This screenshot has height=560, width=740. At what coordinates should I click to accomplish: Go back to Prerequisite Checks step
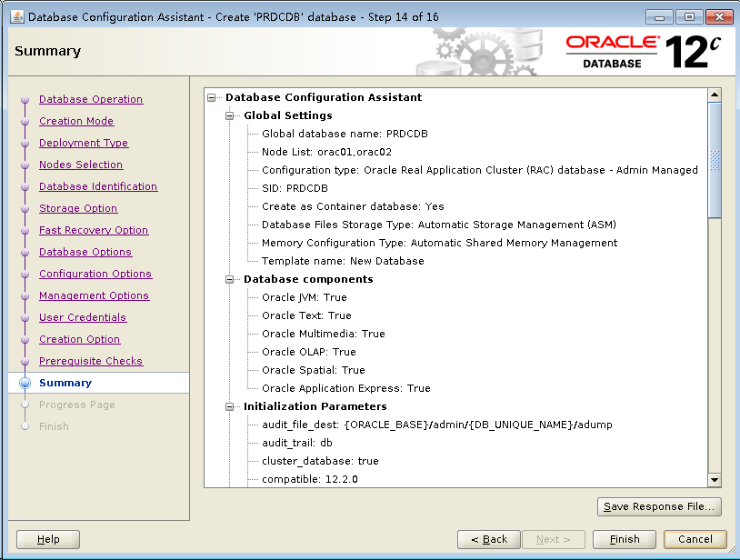[91, 361]
